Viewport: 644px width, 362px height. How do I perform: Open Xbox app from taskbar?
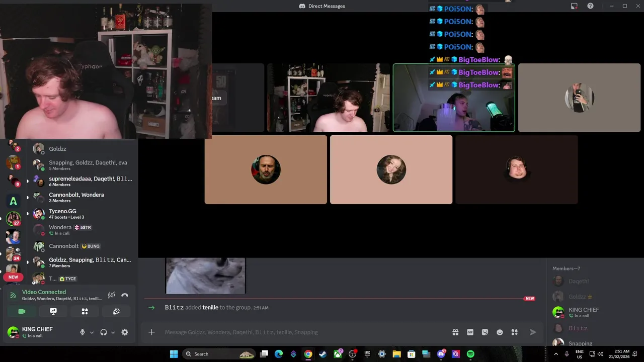tap(338, 354)
